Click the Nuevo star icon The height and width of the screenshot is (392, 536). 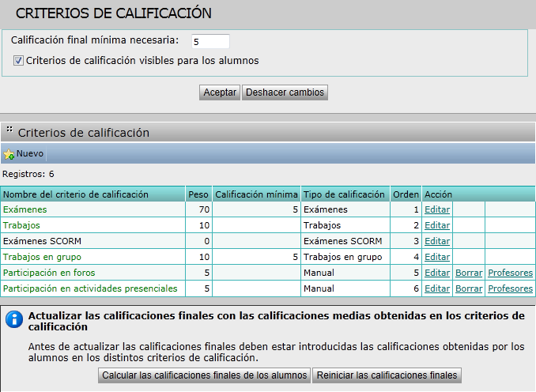click(9, 154)
